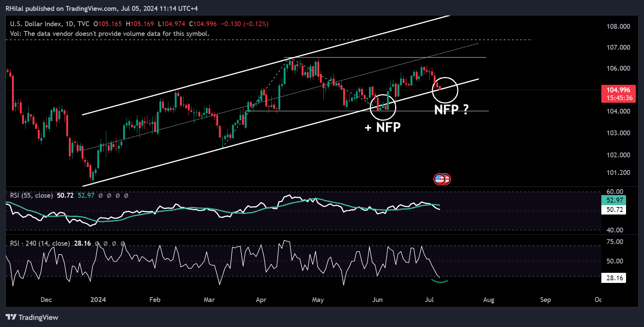
Task: Click the Sep label on time axis
Action: click(x=546, y=300)
